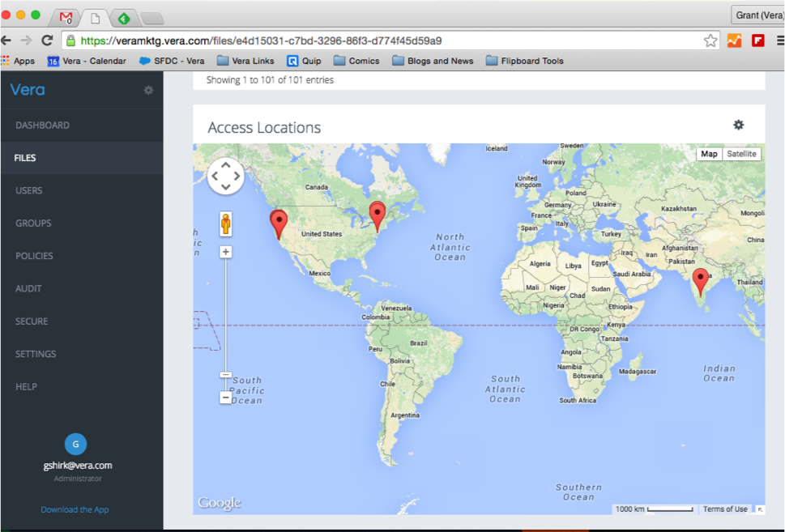Click the map marker over India
The width and height of the screenshot is (785, 532).
tap(700, 280)
